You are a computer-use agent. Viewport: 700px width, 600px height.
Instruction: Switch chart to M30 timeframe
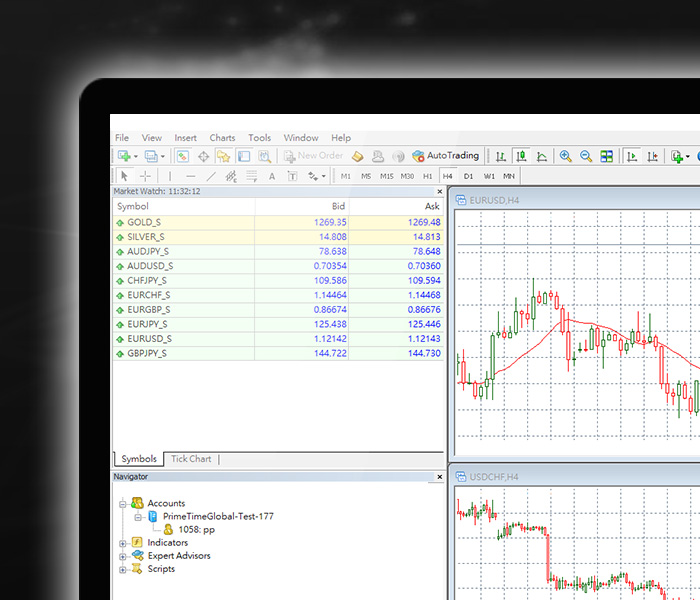(x=407, y=176)
